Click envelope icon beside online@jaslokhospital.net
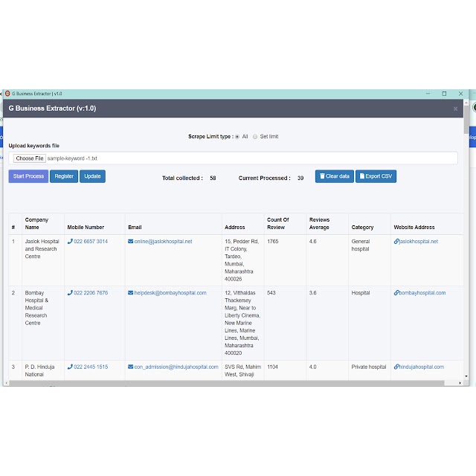Image resolution: width=476 pixels, height=476 pixels. point(131,242)
